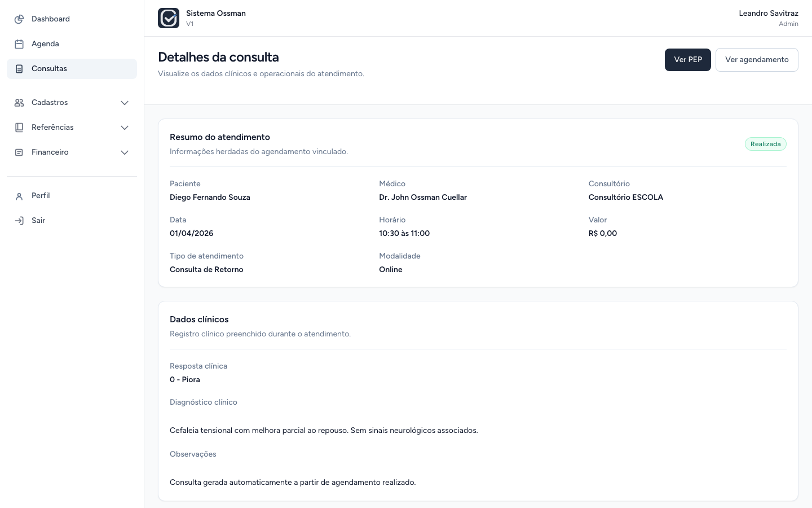Click the Referências book icon
812x508 pixels.
click(19, 128)
